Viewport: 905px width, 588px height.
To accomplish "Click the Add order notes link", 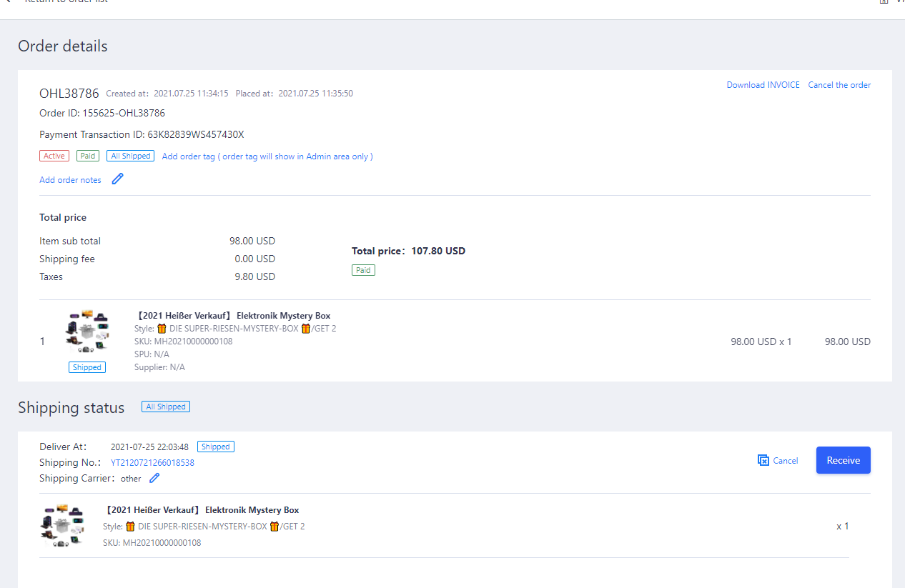I will 70,180.
